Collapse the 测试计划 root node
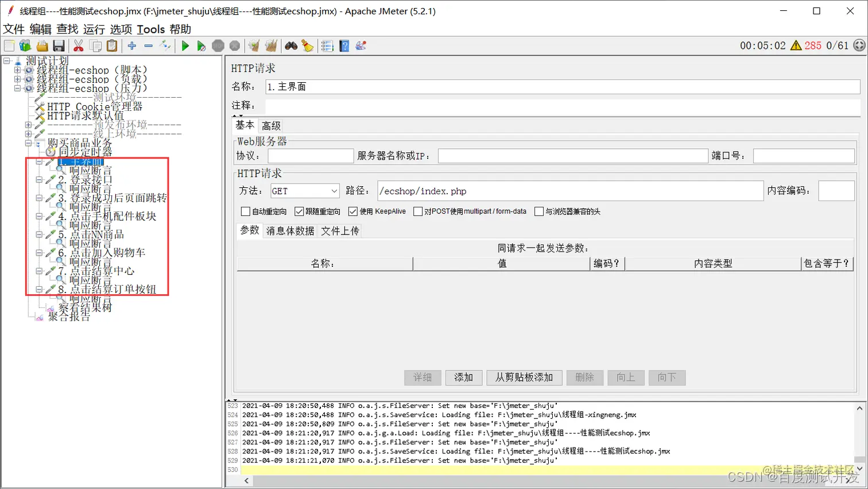Screen dimensions: 868x489 [7, 60]
